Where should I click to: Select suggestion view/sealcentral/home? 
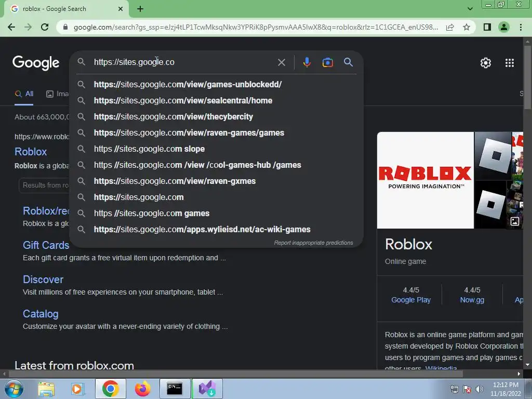(x=217, y=100)
